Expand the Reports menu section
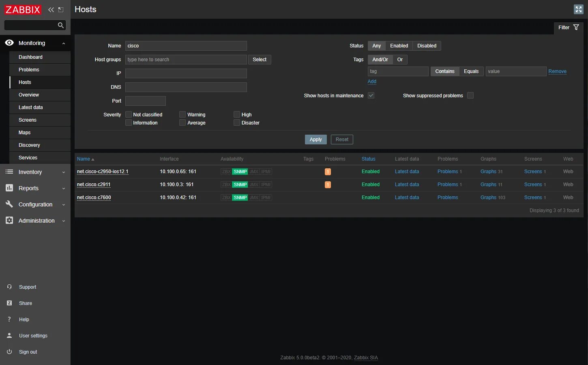 coord(64,189)
